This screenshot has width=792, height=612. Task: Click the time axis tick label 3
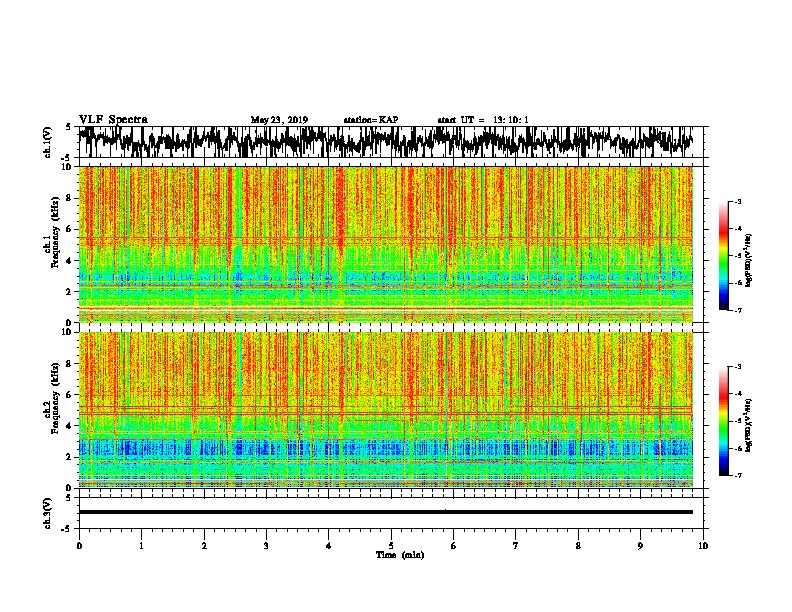[266, 545]
